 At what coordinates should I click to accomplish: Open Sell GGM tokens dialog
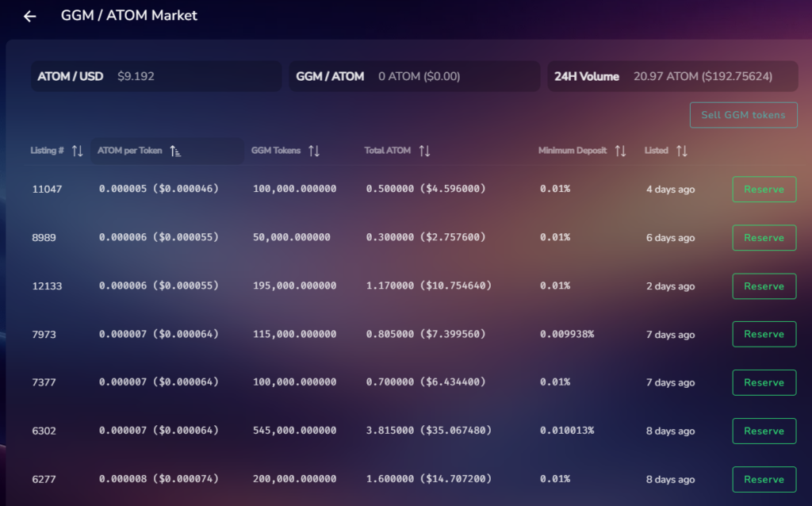(743, 115)
